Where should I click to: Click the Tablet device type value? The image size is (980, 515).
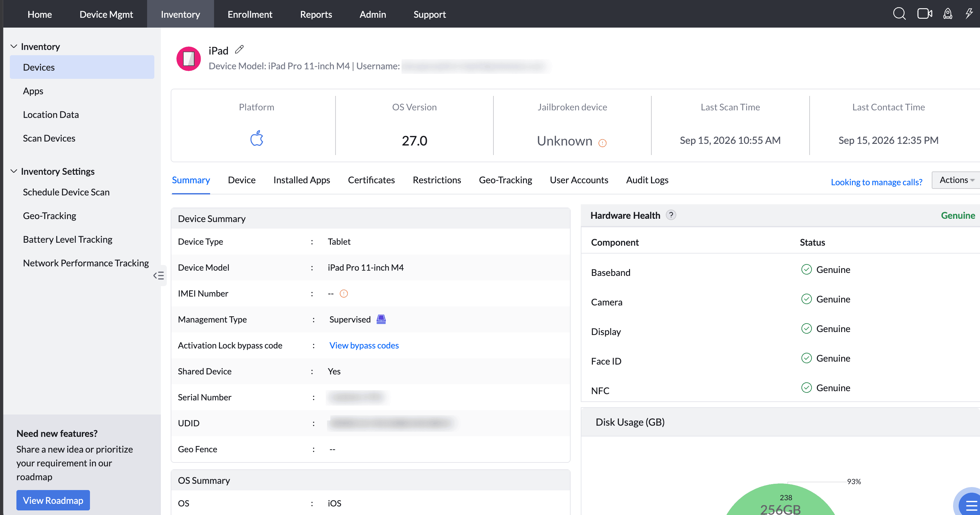point(339,242)
